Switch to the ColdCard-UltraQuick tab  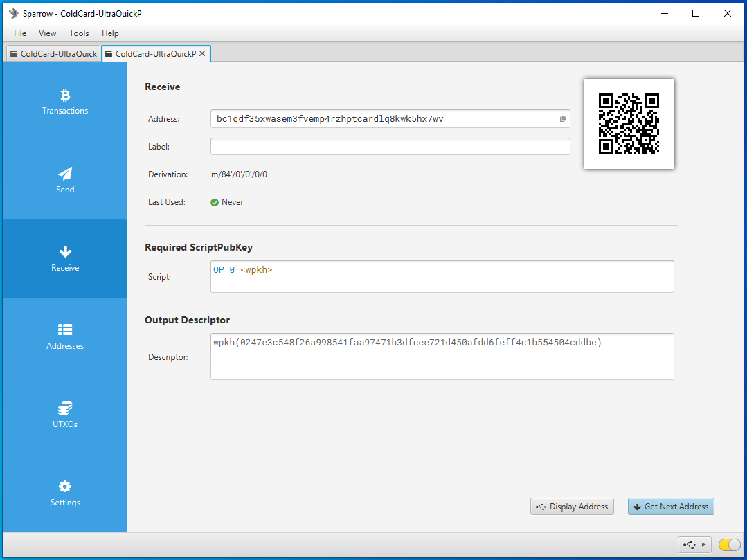53,54
